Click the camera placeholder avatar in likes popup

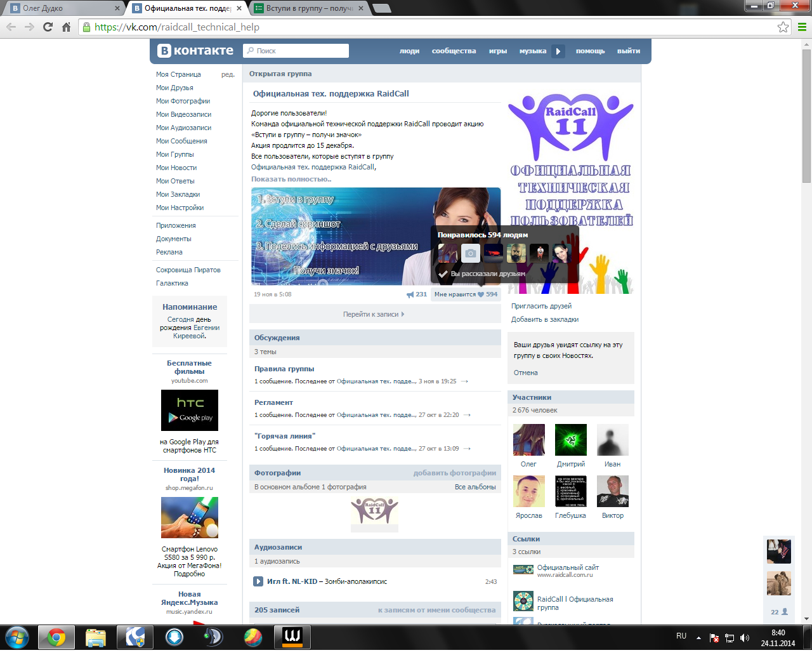point(471,253)
